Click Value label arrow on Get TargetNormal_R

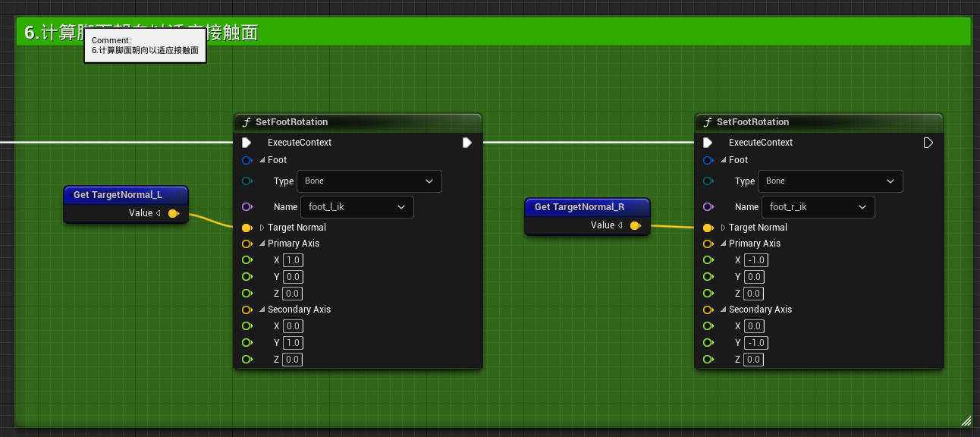coord(620,225)
